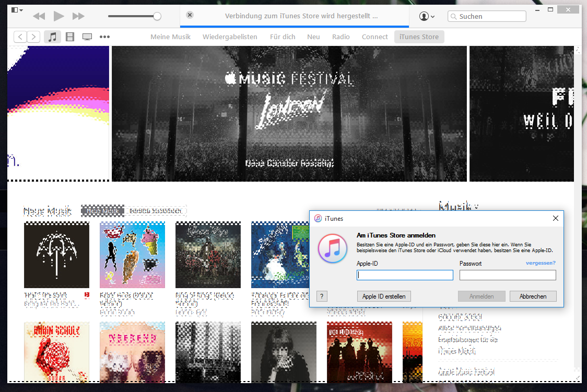This screenshot has height=392, width=587.
Task: Open the Weekend album cover
Action: click(x=133, y=352)
